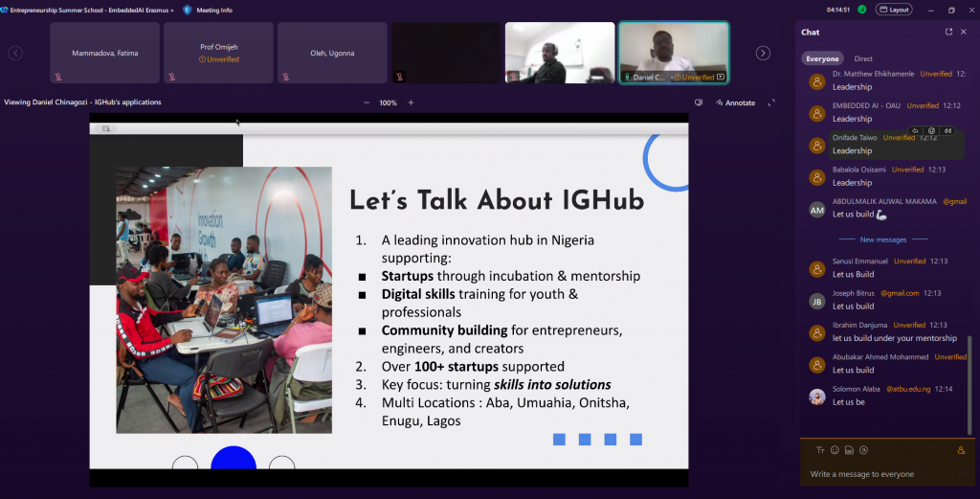Viewport: 980px width, 499px height.
Task: Click the orange chat privacy person icon
Action: click(961, 450)
